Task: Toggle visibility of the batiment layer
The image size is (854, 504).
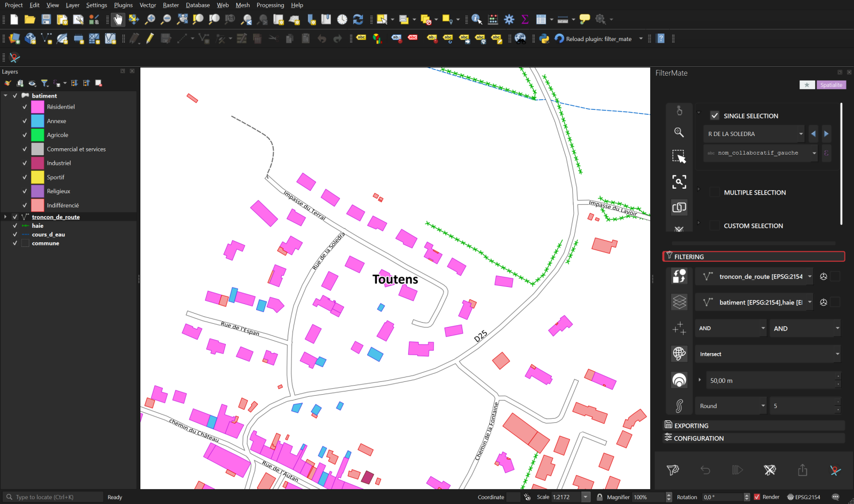Action: pos(15,96)
